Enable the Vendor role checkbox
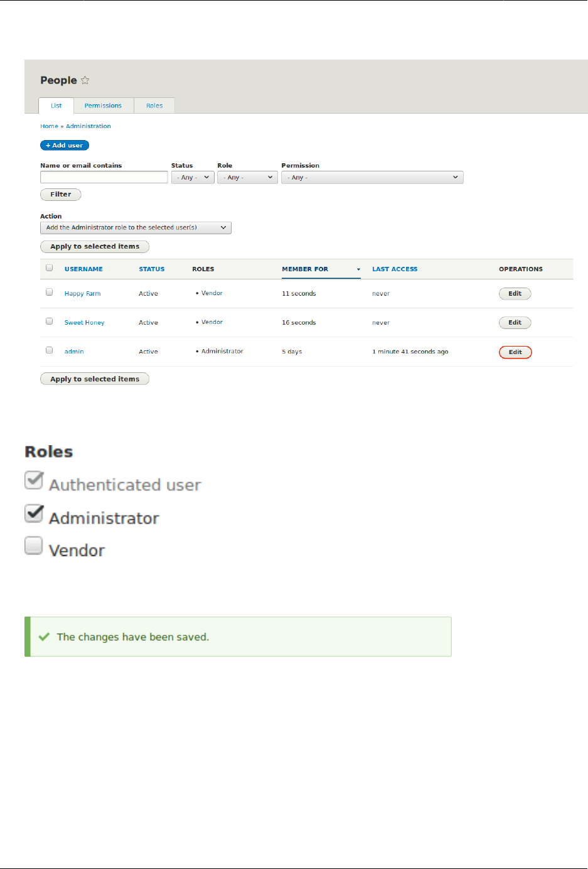This screenshot has width=588, height=869. click(x=34, y=546)
